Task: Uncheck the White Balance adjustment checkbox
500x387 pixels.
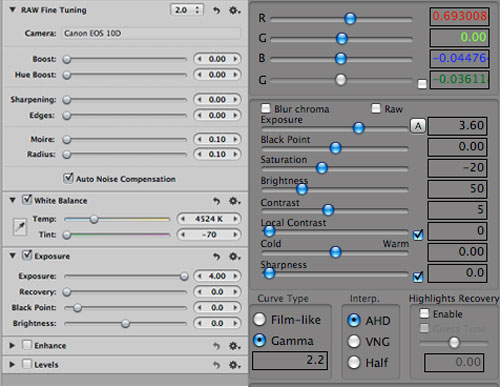Action: (x=27, y=200)
